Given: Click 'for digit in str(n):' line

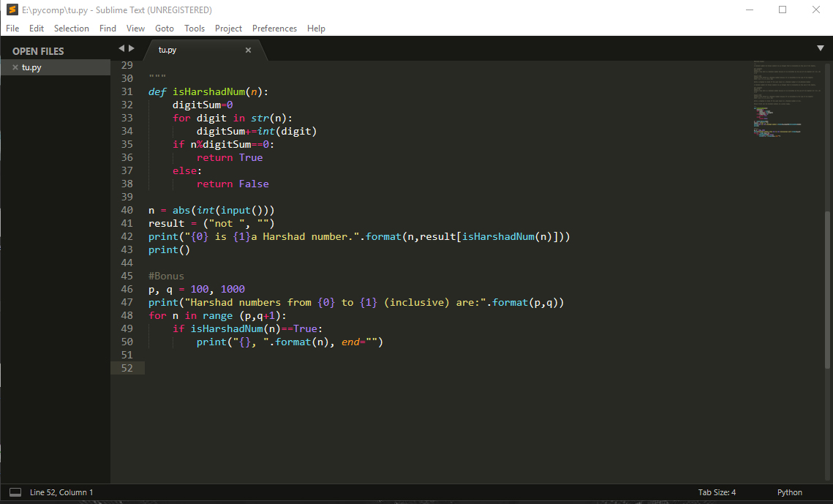Looking at the screenshot, I should click(x=232, y=118).
